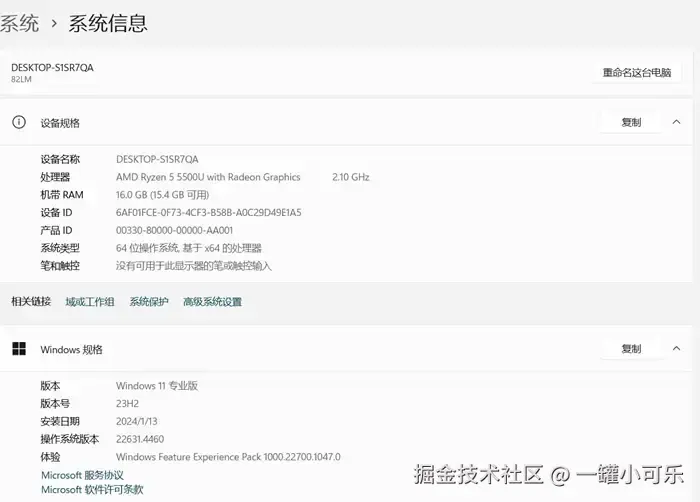Click the 操作系统版本 label
The width and height of the screenshot is (700, 502).
point(70,439)
